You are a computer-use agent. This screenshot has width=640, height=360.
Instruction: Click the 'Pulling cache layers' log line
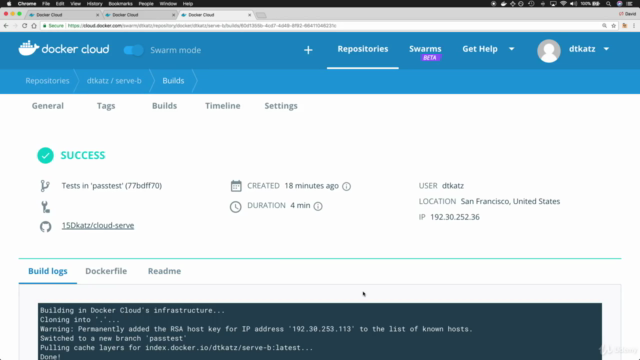(x=176, y=348)
